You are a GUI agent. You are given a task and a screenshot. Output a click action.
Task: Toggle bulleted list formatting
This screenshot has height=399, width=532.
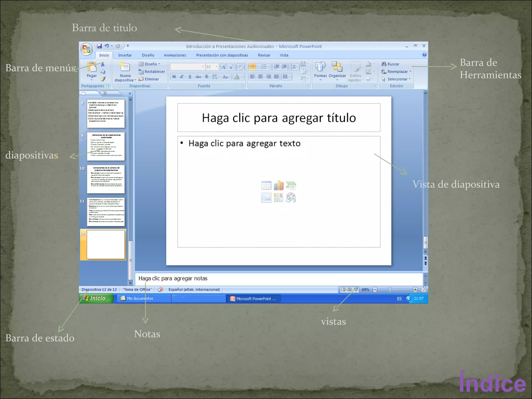(252, 67)
